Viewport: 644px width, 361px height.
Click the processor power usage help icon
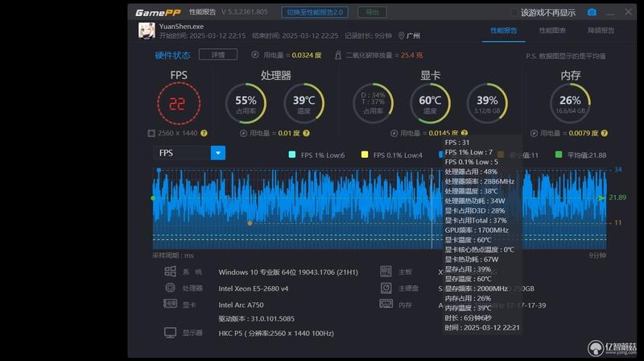306,133
